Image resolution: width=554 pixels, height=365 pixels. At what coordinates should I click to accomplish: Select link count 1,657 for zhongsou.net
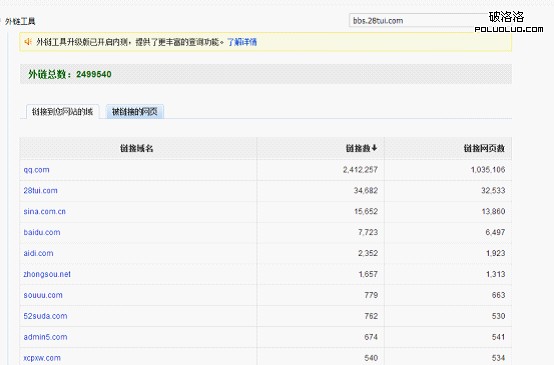[368, 274]
